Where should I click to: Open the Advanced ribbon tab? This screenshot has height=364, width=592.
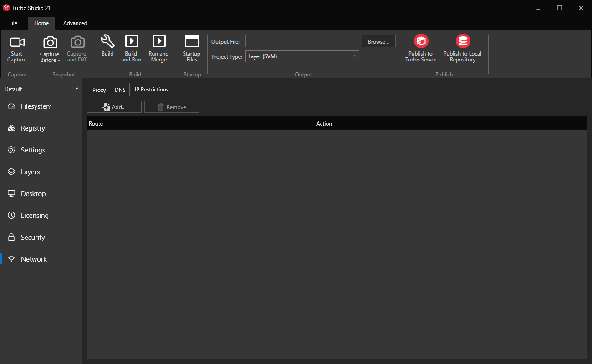click(75, 23)
